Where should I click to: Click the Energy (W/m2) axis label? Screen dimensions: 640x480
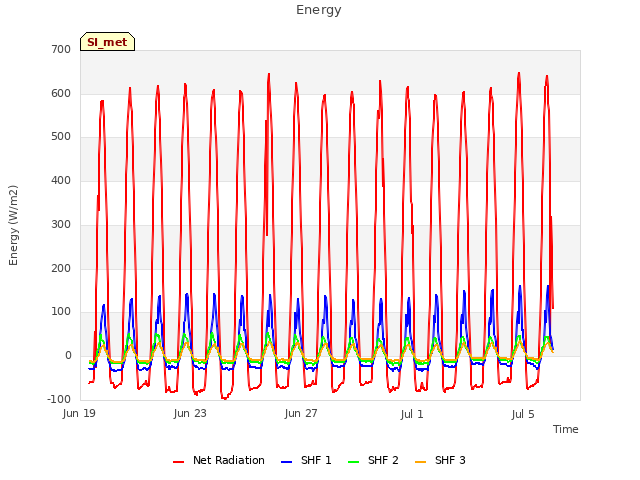click(x=13, y=225)
